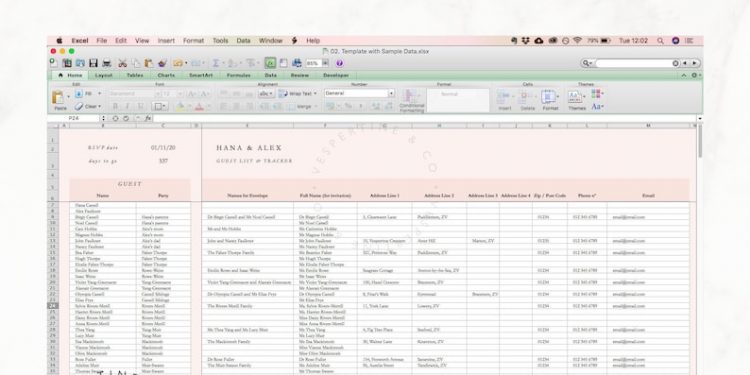The image size is (750, 375).
Task: Switch to the Layout ribbon tab
Action: click(x=103, y=76)
